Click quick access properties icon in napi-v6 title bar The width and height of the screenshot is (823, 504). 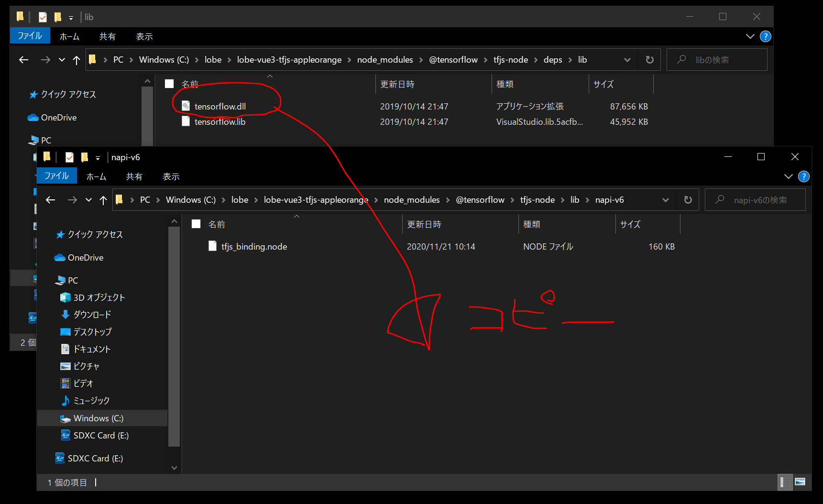click(x=69, y=157)
